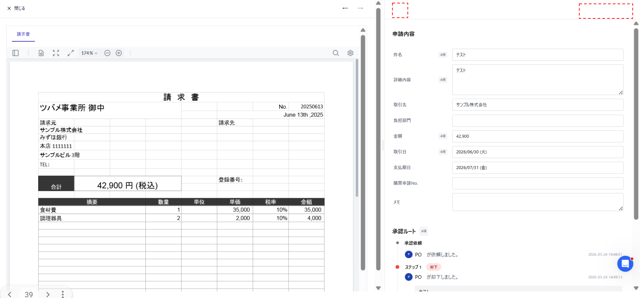Open the three-dot menu beside page 39
The image size is (644, 298).
62,294
